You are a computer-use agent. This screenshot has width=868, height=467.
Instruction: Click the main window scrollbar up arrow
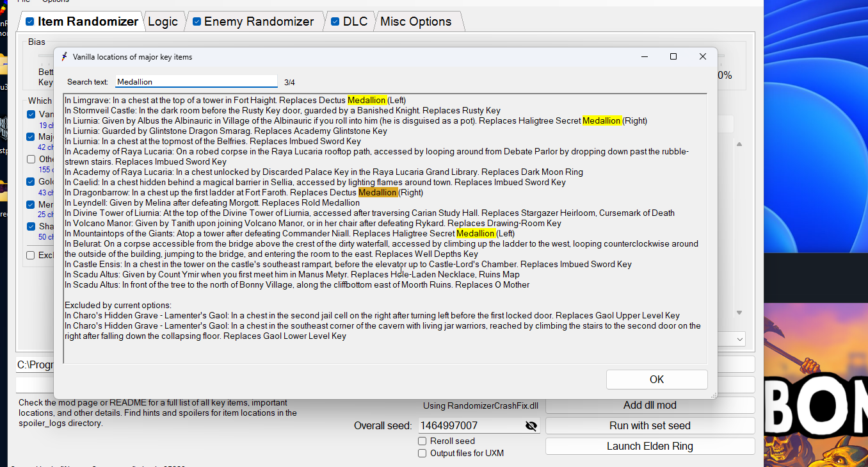739,145
